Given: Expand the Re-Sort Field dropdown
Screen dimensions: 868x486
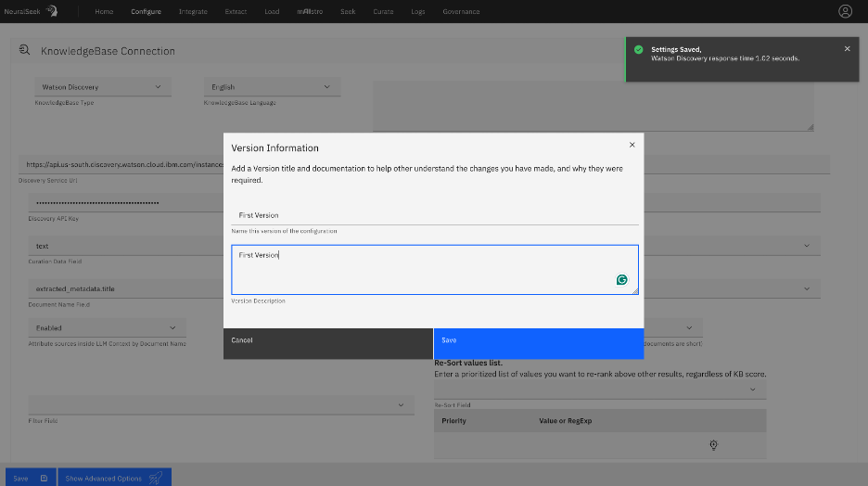Looking at the screenshot, I should coord(600,390).
